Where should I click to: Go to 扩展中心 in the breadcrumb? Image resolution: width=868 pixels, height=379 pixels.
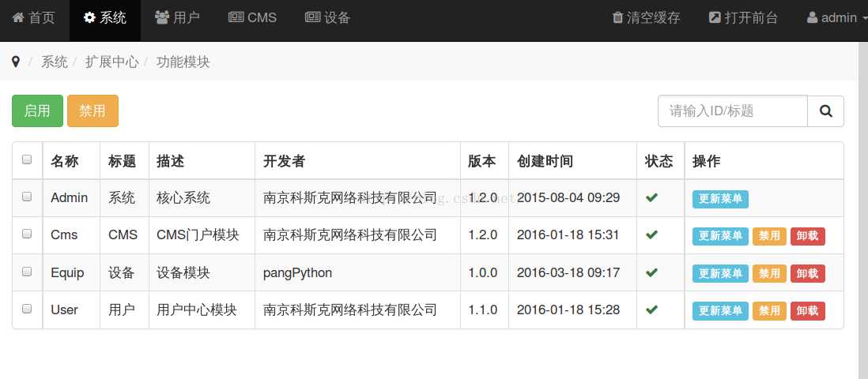pos(111,62)
